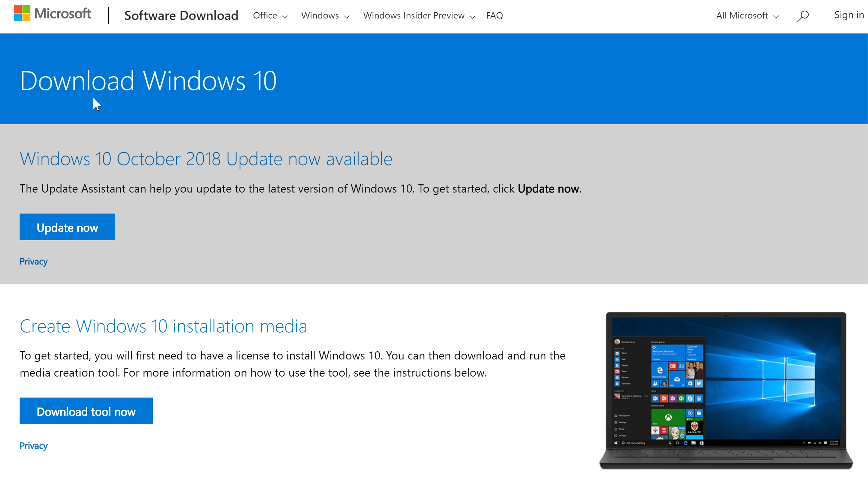
Task: Open the search magnifier icon
Action: point(803,16)
